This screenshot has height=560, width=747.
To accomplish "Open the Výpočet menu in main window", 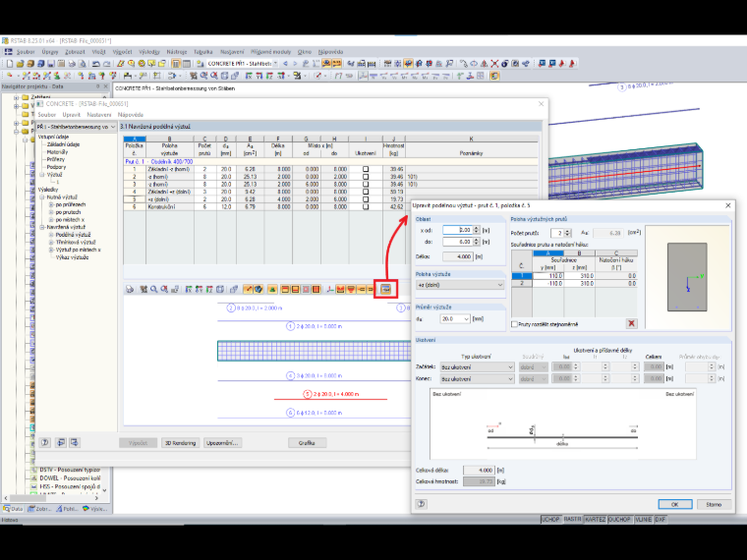I will (x=123, y=51).
